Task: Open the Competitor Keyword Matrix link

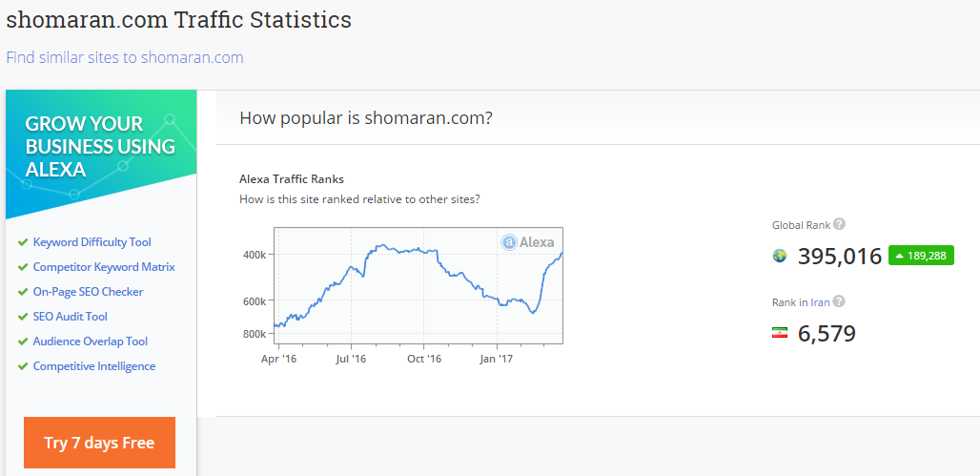Action: tap(104, 267)
